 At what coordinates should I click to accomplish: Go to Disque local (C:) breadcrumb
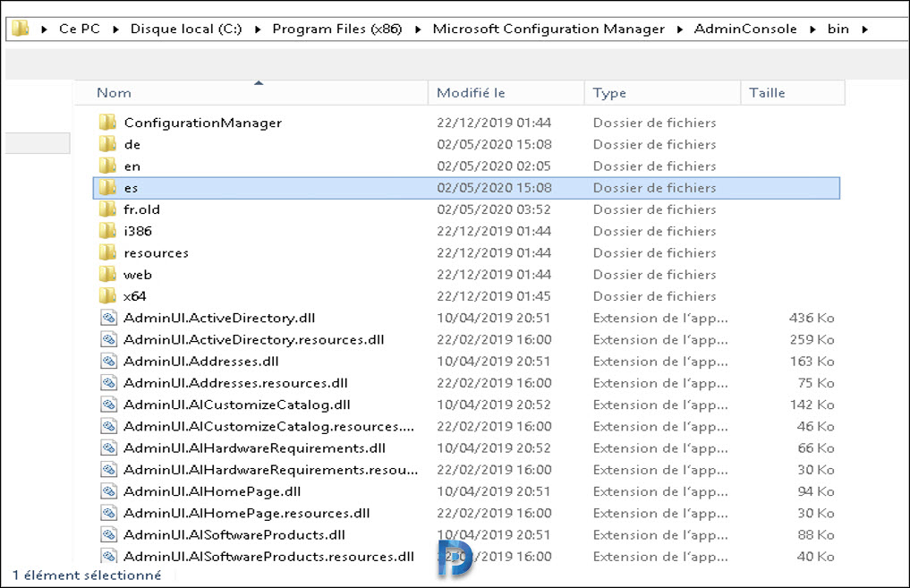point(186,29)
